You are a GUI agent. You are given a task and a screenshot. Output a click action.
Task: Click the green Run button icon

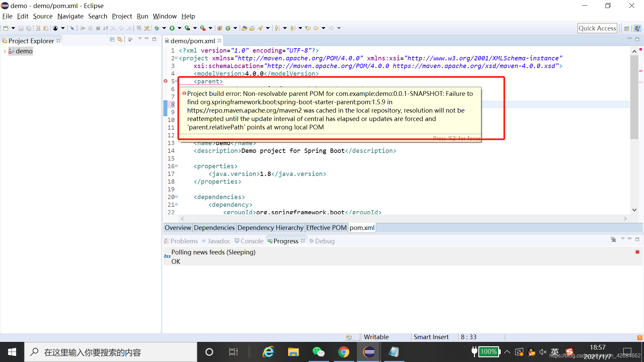click(x=172, y=28)
